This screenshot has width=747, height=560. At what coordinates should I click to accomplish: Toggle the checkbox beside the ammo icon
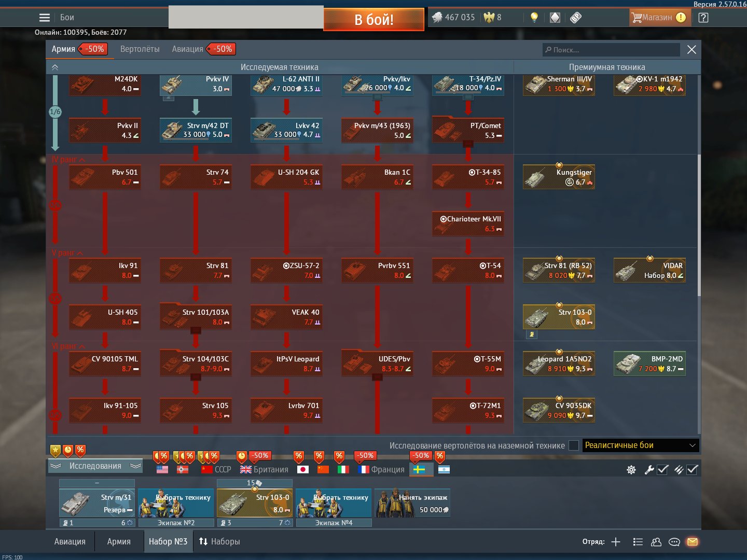[x=692, y=470]
